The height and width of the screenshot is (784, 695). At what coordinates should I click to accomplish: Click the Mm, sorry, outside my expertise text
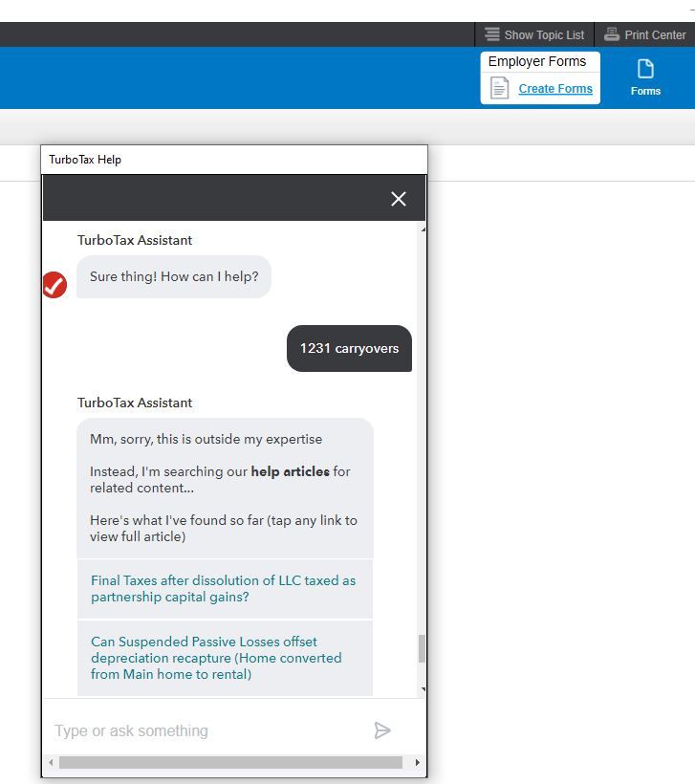206,439
